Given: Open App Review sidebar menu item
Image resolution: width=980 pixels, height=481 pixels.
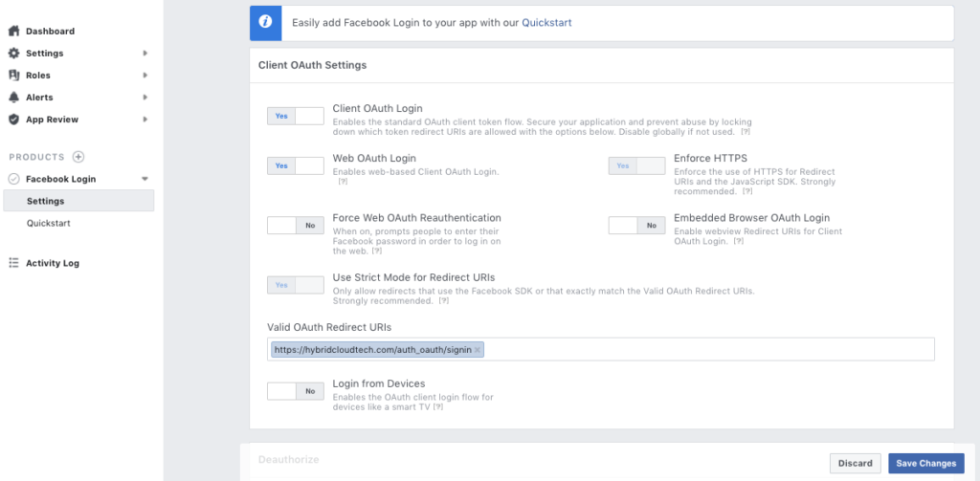Looking at the screenshot, I should [x=52, y=120].
